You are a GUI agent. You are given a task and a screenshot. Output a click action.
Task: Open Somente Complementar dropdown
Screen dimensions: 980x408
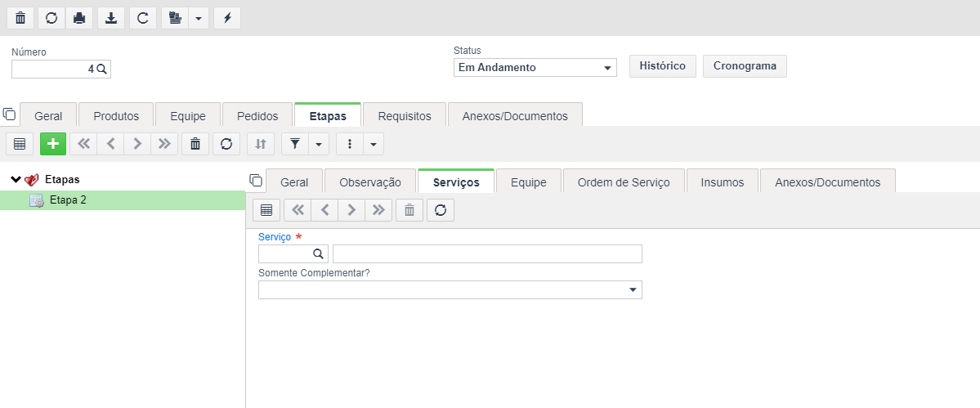pyautogui.click(x=450, y=290)
